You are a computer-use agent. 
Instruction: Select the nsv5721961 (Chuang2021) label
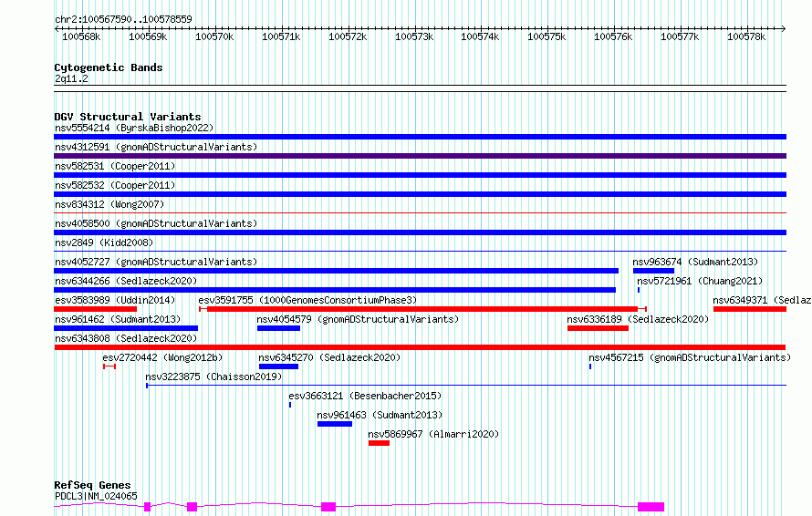coord(700,281)
